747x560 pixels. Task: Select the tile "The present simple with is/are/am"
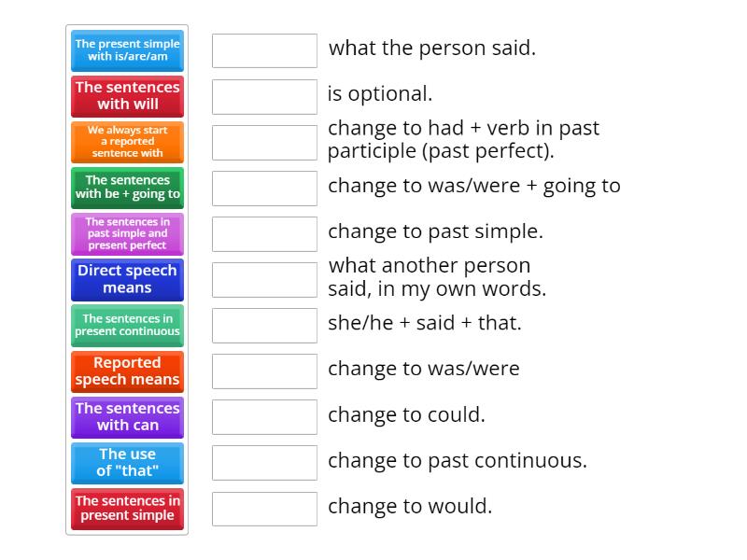[127, 50]
